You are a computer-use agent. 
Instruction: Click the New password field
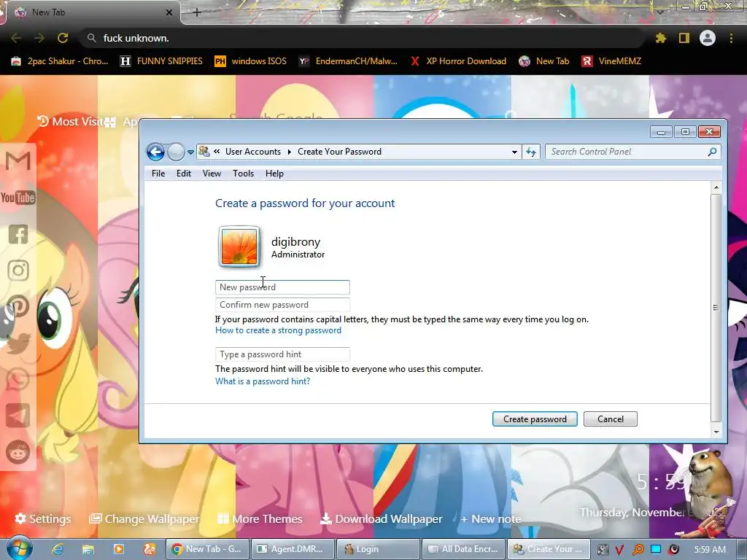click(282, 287)
